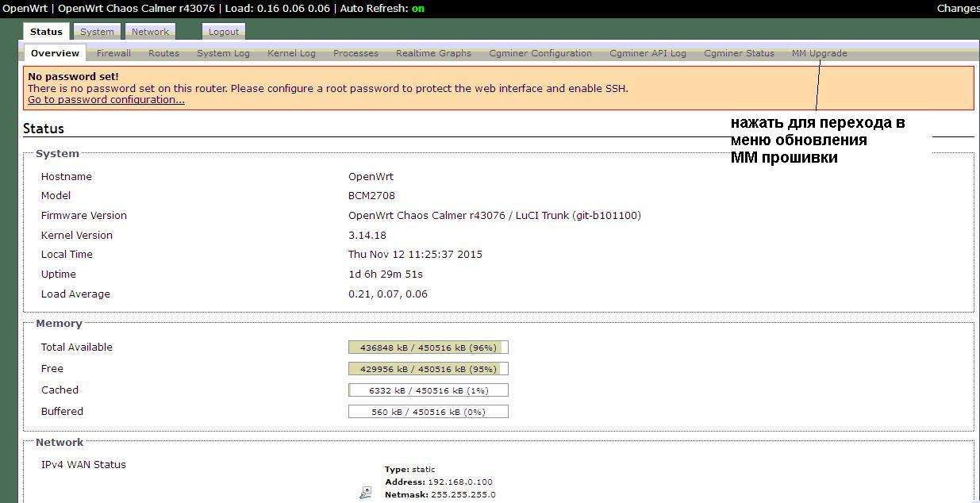Toggle the Auto Refresh on indicator
This screenshot has height=503, width=980.
418,8
